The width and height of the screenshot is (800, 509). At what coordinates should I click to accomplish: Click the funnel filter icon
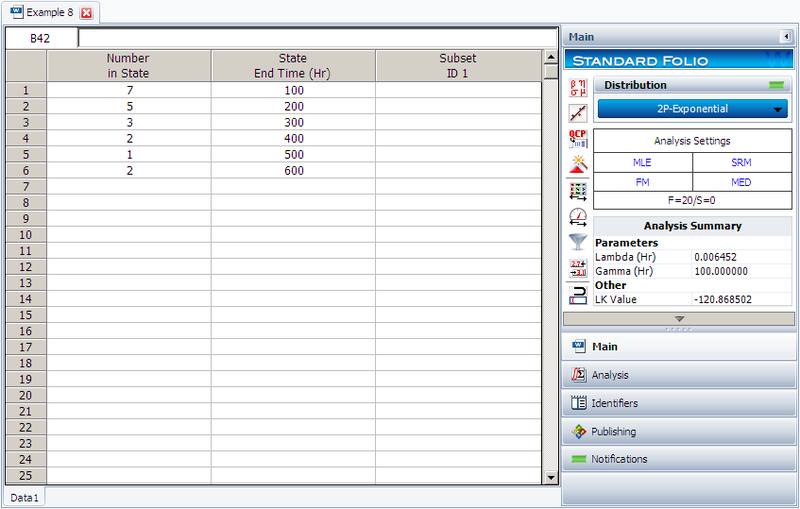point(578,241)
